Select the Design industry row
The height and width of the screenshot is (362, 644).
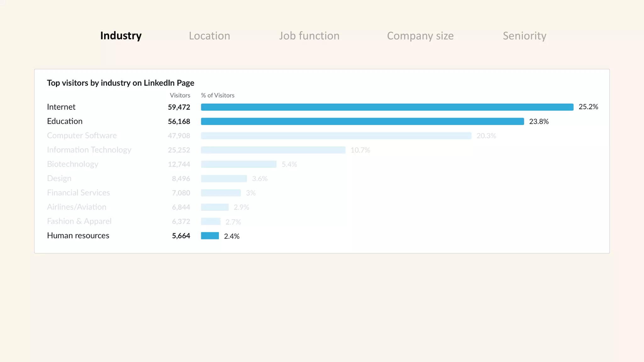tap(59, 178)
